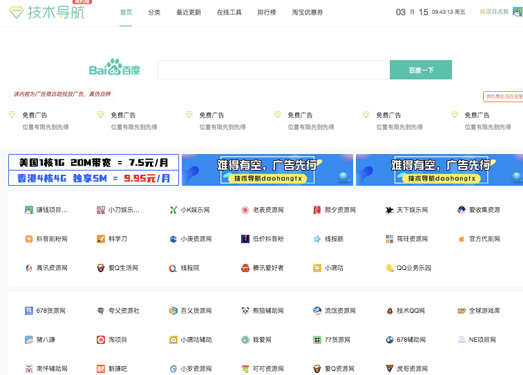Click the 爱收集资源 icon

(x=461, y=210)
